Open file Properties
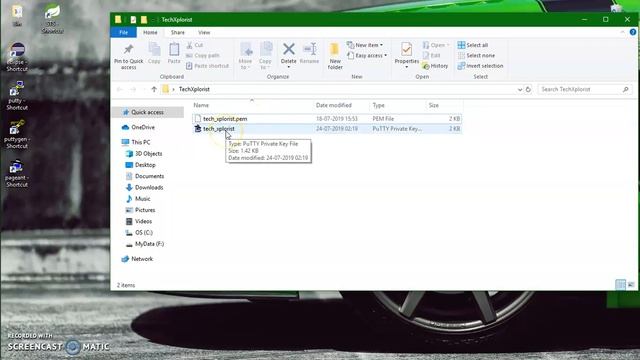The height and width of the screenshot is (360, 640). [x=407, y=55]
